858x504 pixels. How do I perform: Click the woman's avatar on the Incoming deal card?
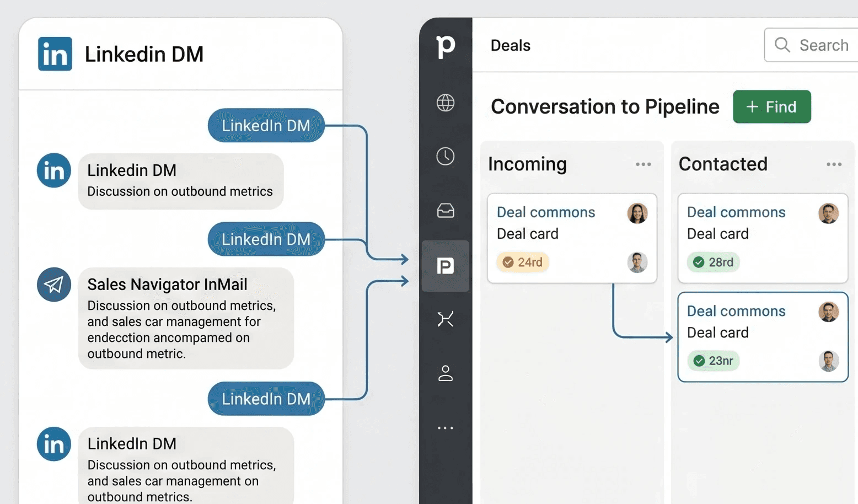click(x=637, y=213)
